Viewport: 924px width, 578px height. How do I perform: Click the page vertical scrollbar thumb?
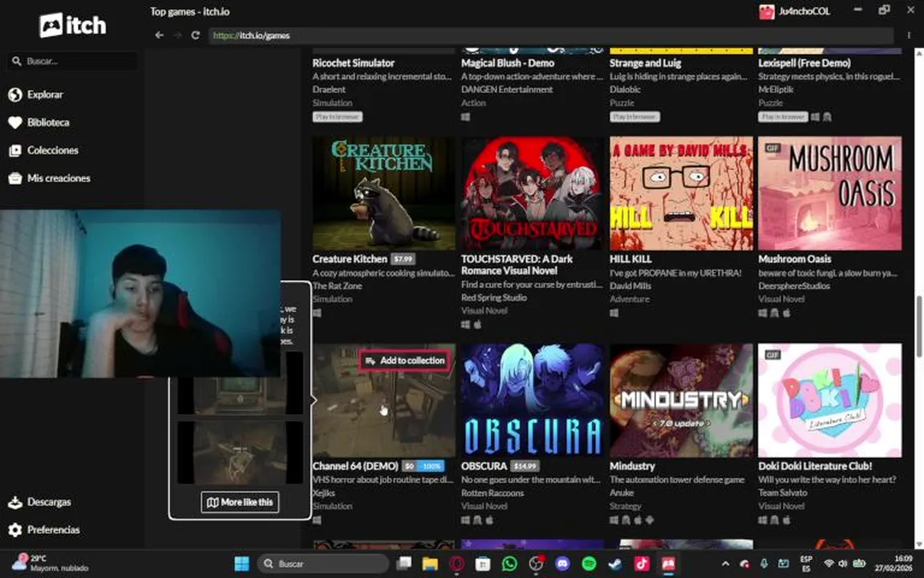click(x=918, y=326)
